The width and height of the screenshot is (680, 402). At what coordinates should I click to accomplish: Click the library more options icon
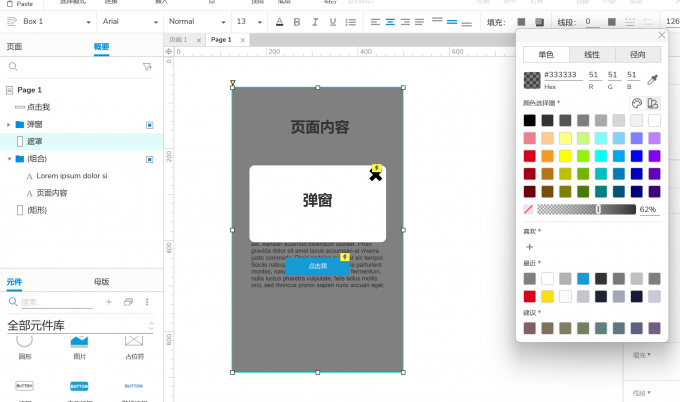click(147, 302)
